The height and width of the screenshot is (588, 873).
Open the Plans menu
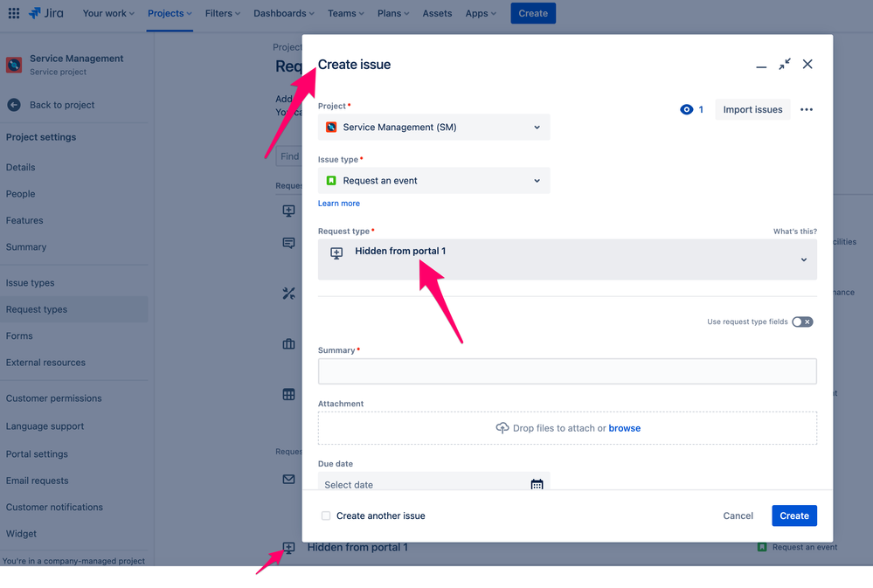point(393,13)
